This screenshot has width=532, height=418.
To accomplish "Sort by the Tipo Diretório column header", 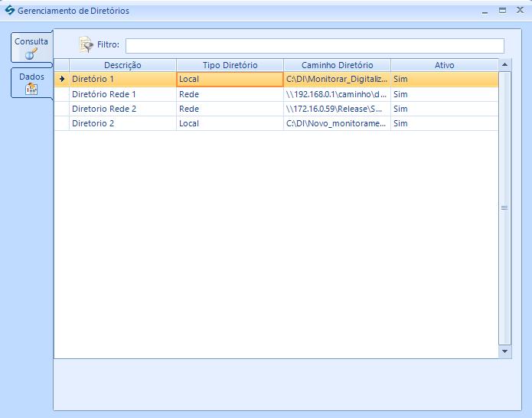I will (x=230, y=65).
